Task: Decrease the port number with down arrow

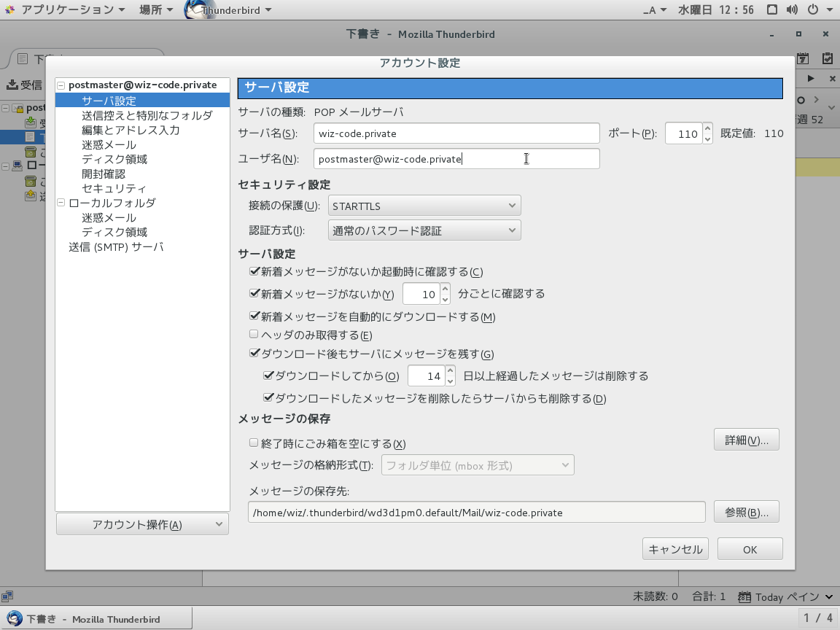Action: 708,139
